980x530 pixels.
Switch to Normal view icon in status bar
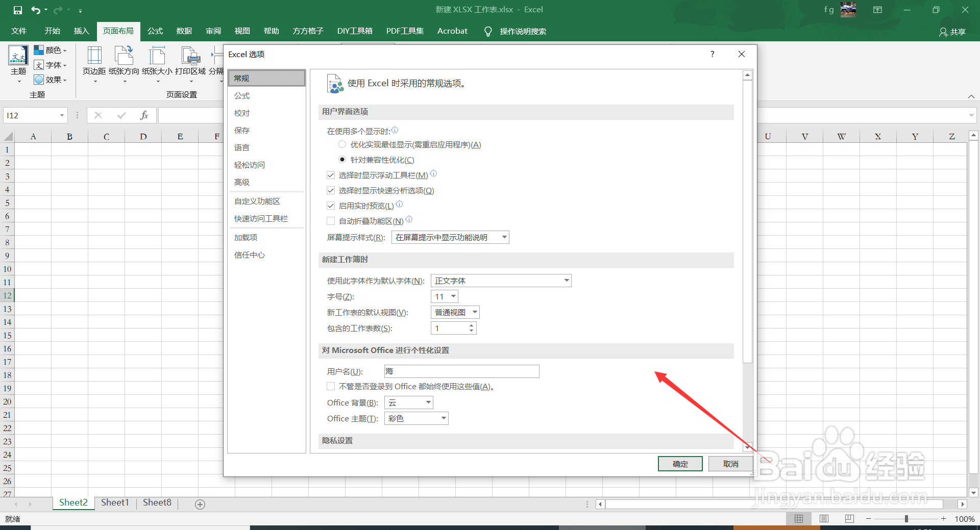click(x=799, y=519)
